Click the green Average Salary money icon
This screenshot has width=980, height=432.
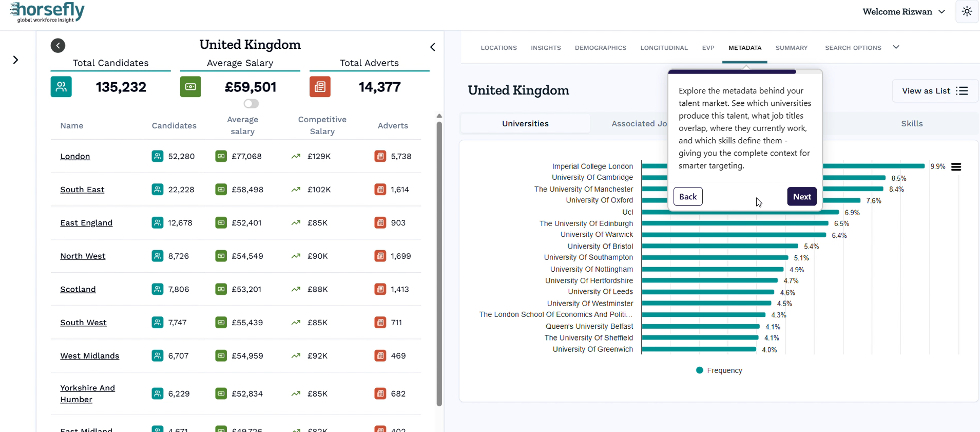coord(190,87)
